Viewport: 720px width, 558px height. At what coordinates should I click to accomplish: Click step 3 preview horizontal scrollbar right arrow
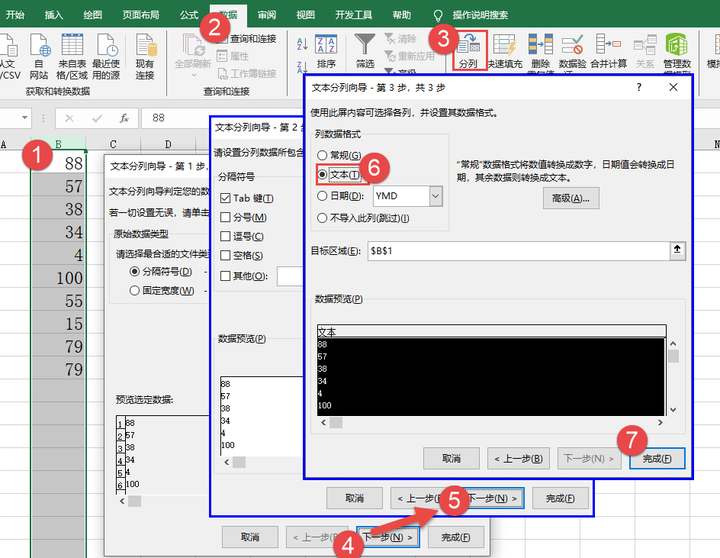pos(660,423)
